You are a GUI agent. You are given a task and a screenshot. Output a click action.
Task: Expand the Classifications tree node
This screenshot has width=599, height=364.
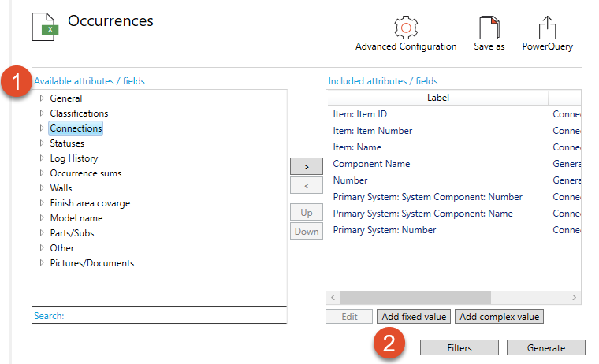tap(43, 113)
